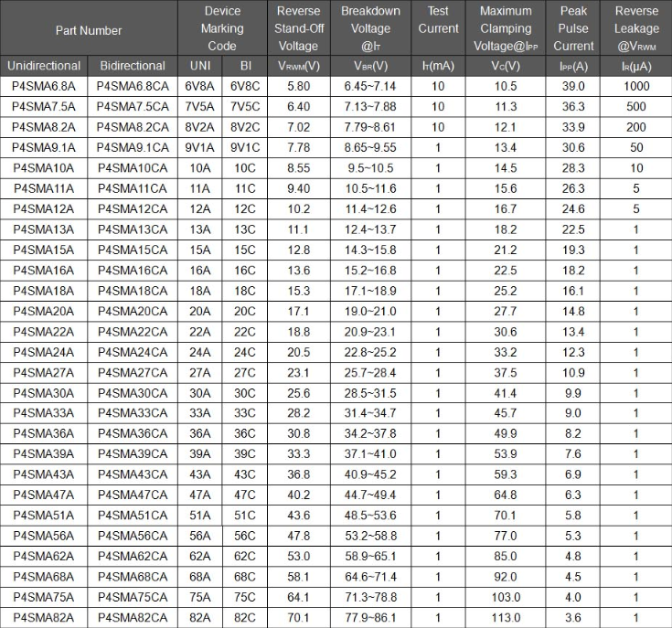Viewport: 672px width, 628px height.
Task: Click the P4SMA82CA cell
Action: [x=133, y=618]
